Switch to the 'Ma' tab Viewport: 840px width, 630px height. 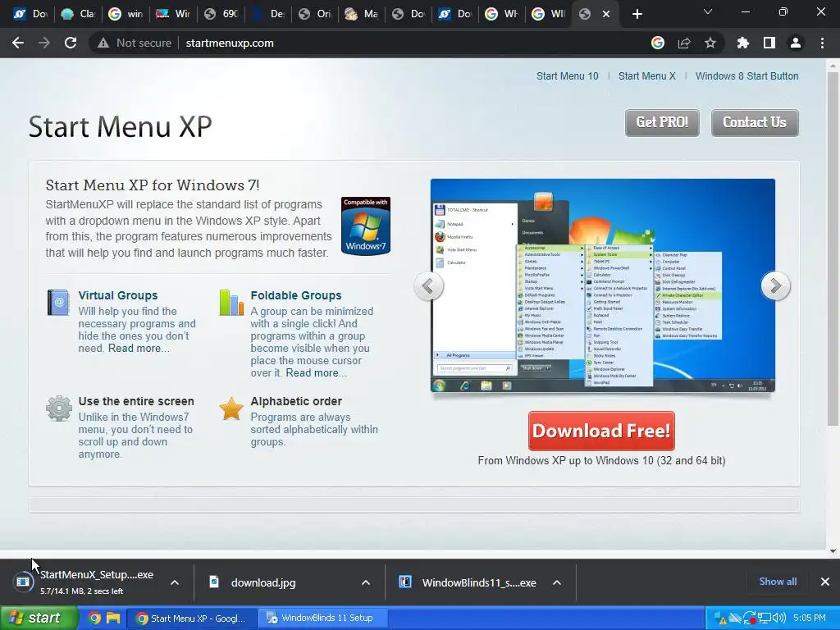click(361, 14)
